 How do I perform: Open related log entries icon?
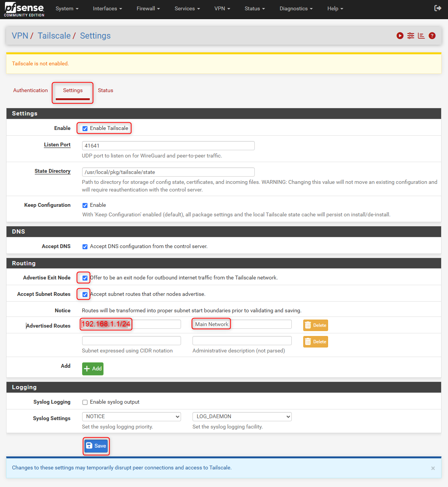pos(421,36)
